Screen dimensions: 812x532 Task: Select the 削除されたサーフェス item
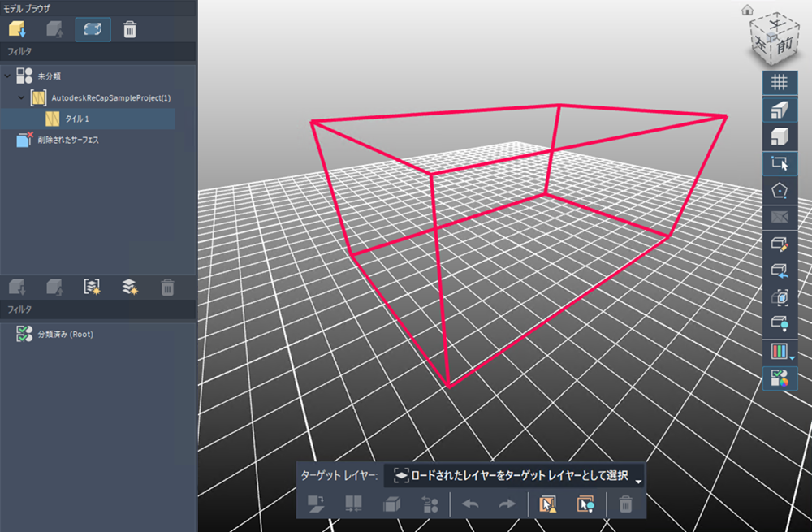tap(58, 140)
